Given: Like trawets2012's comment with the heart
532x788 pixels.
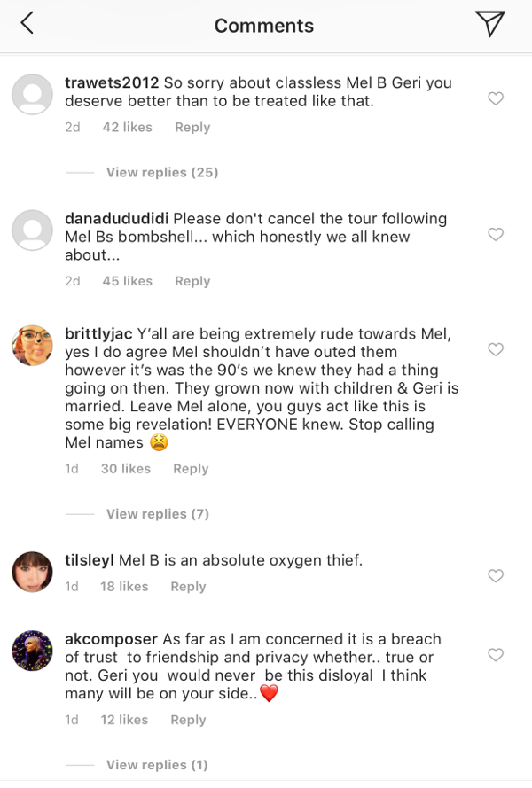Looking at the screenshot, I should pos(496,99).
